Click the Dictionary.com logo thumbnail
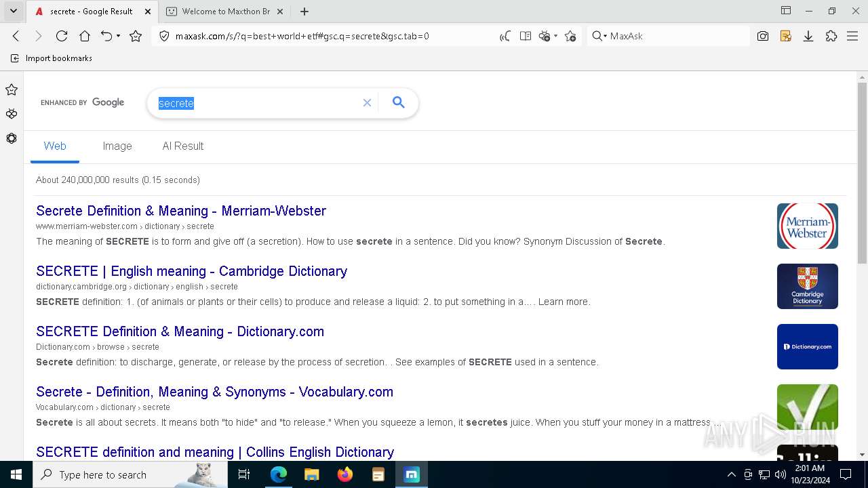The height and width of the screenshot is (488, 868). pos(808,346)
